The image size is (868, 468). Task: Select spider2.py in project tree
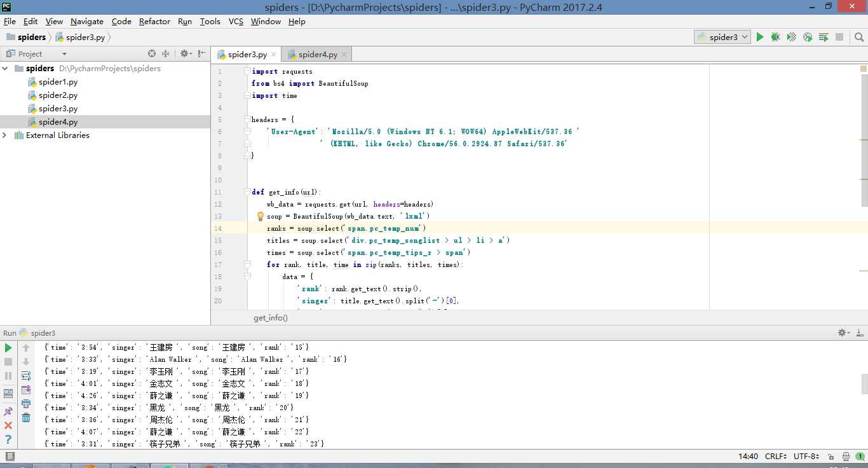click(58, 95)
